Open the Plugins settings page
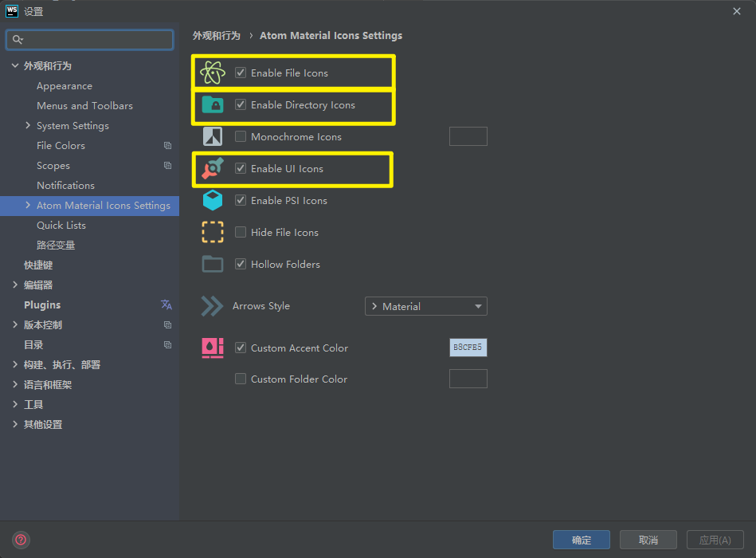Viewport: 756px width, 558px height. point(42,305)
